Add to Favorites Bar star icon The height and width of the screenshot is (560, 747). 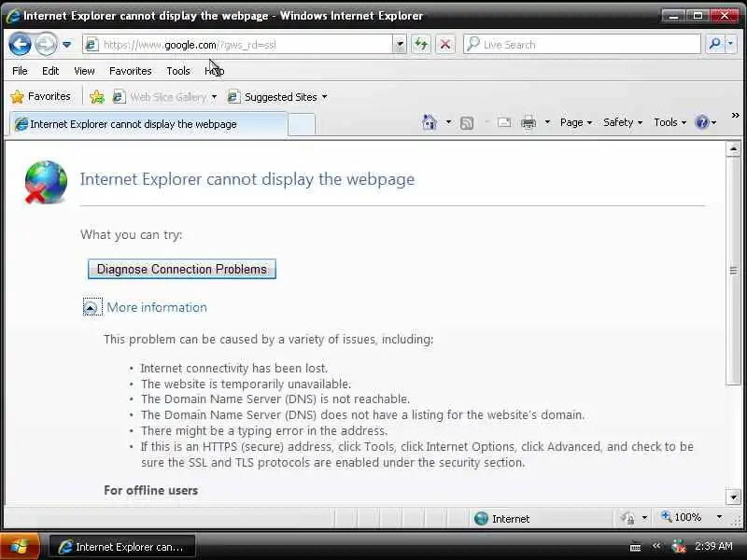click(97, 97)
